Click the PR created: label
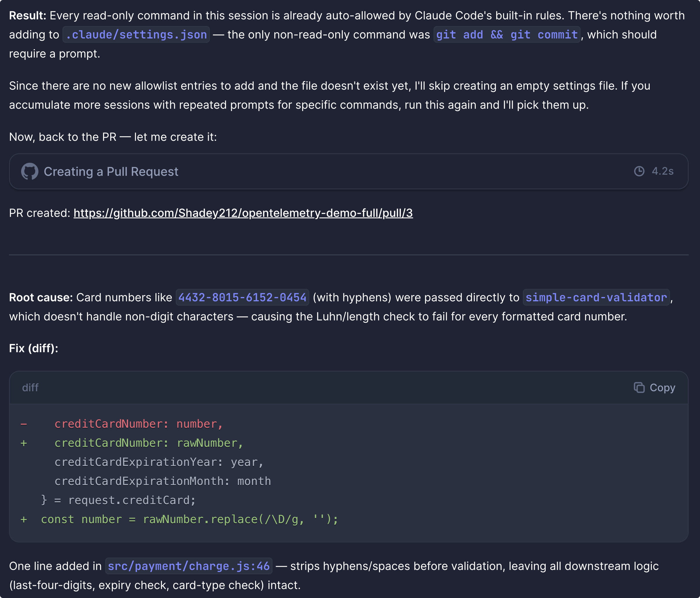Image resolution: width=700 pixels, height=598 pixels. pyautogui.click(x=40, y=213)
